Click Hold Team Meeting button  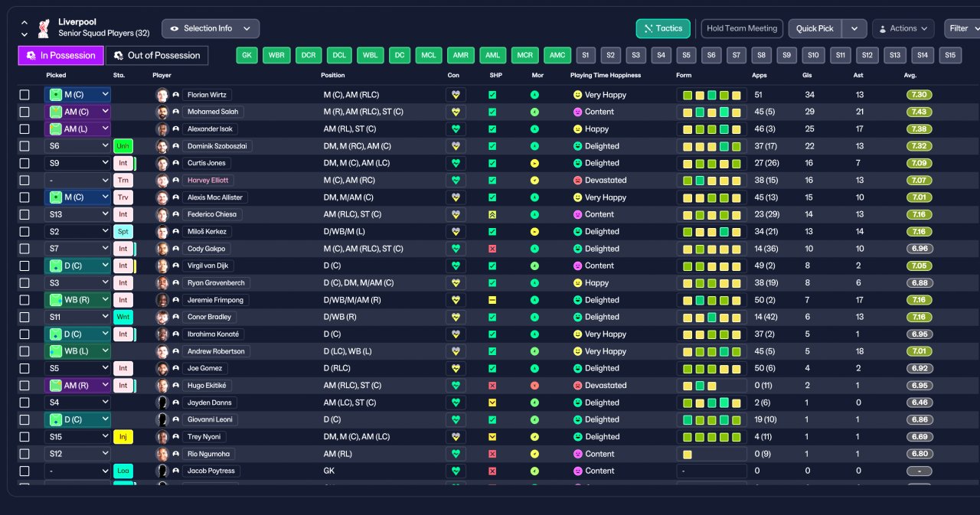[x=742, y=28]
